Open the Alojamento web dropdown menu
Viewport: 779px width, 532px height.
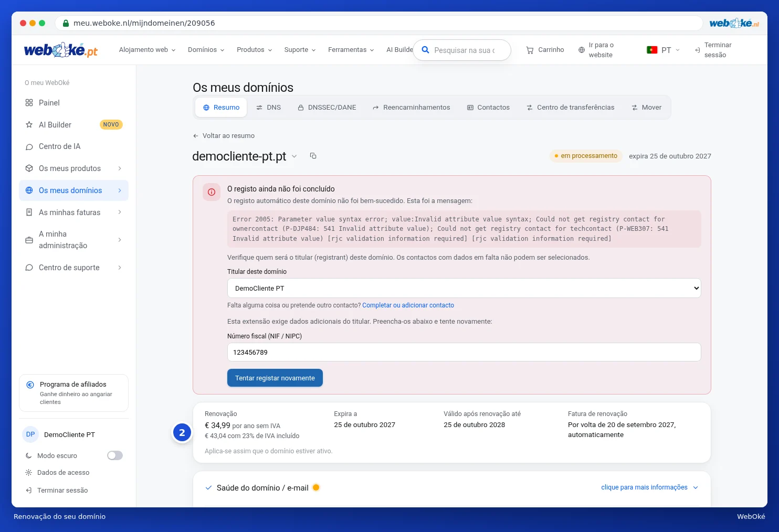tap(148, 50)
